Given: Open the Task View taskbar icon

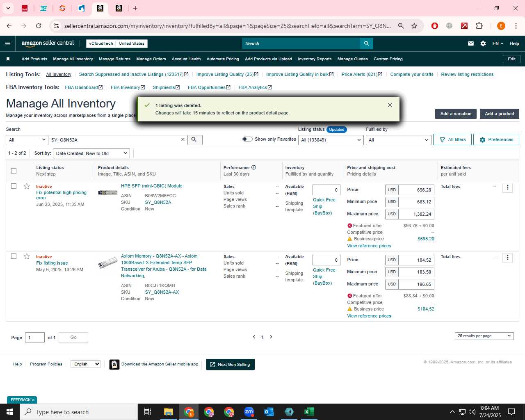Looking at the screenshot, I should click(148, 412).
